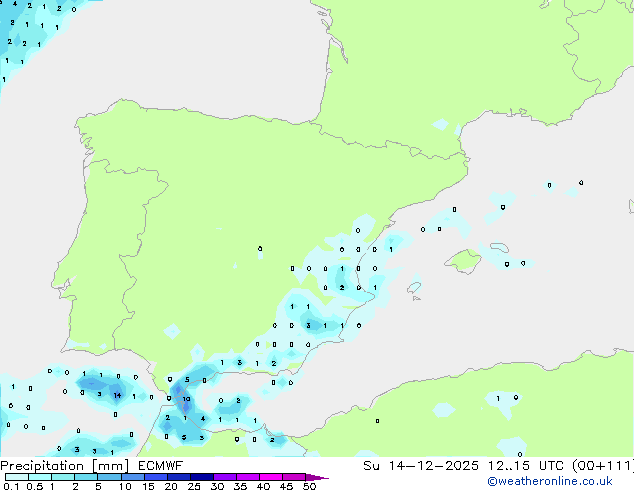The height and width of the screenshot is (490, 634).
Task: Click the '10' value near Gibraltar on the map
Action: click(x=186, y=399)
